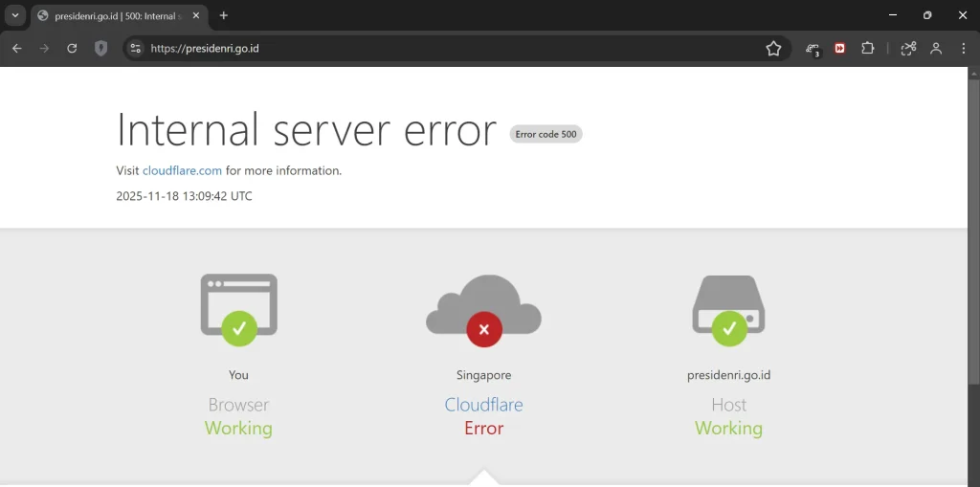Click the host server icon with checkmark
Viewport: 980px width, 487px height.
coord(728,311)
